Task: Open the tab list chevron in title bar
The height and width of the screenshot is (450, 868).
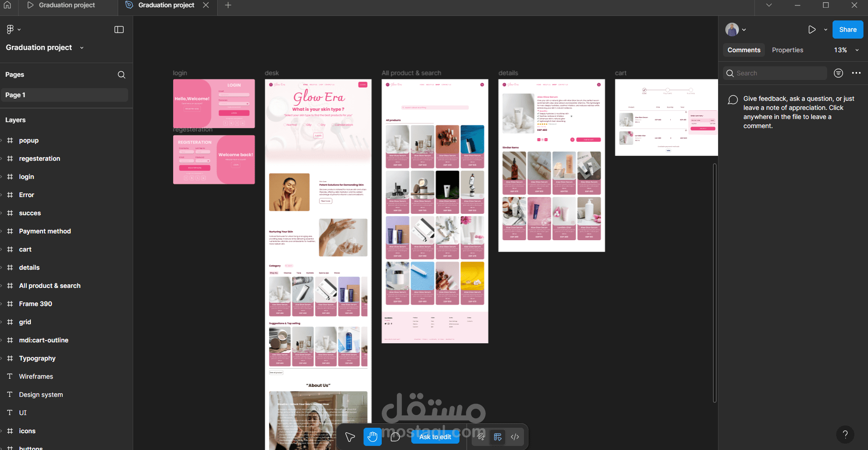Action: coord(769,5)
